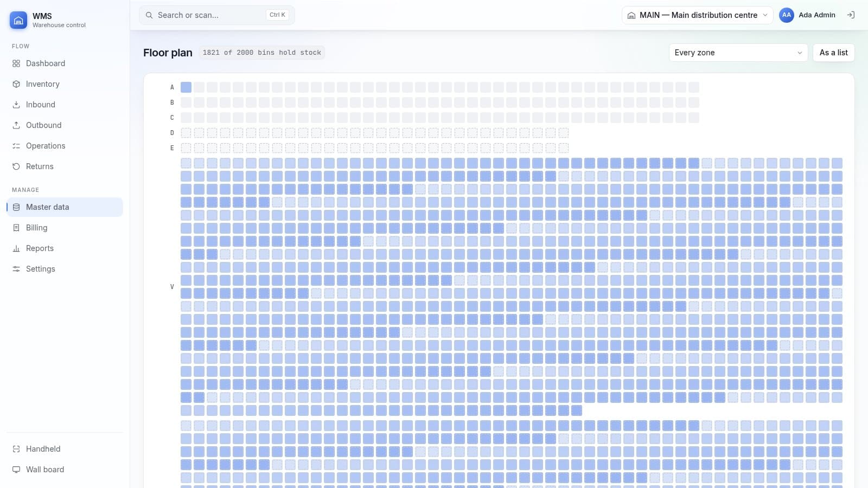Click the Handheld scanner icon
The image size is (868, 488).
pos(16,449)
